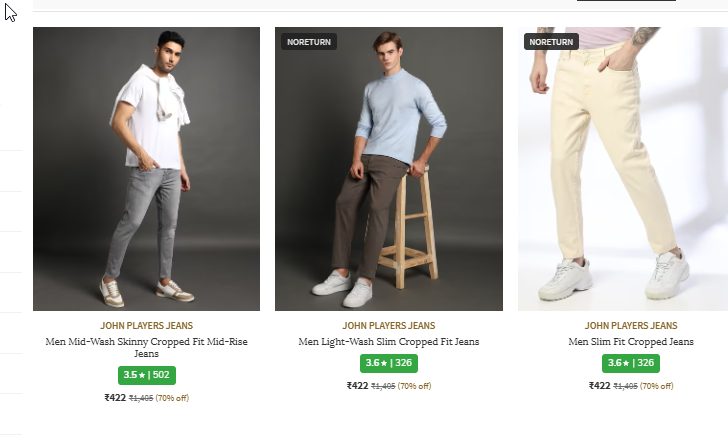728x439 pixels.
Task: Click the ₹422 price of Mid-Wash Skinny jeans
Action: pos(115,398)
